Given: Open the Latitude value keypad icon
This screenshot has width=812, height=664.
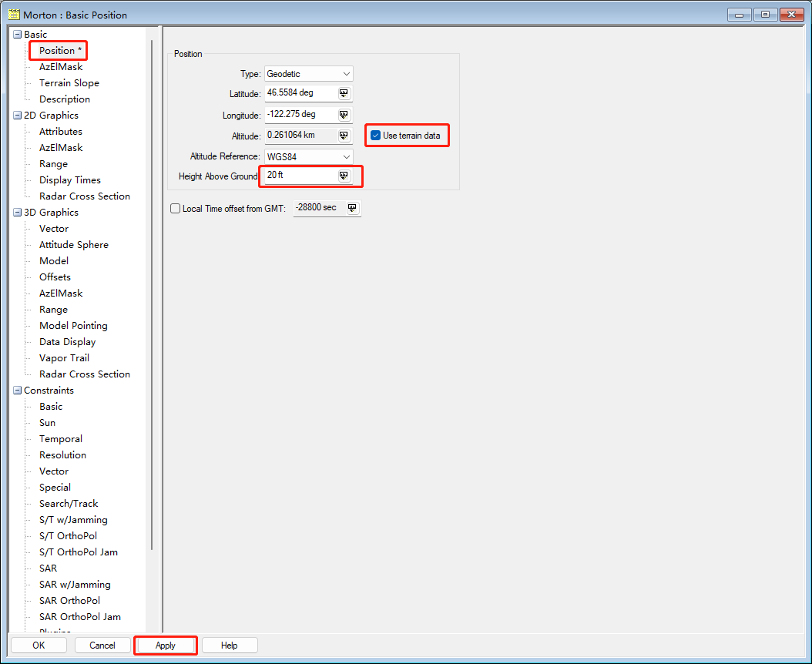Looking at the screenshot, I should click(344, 93).
